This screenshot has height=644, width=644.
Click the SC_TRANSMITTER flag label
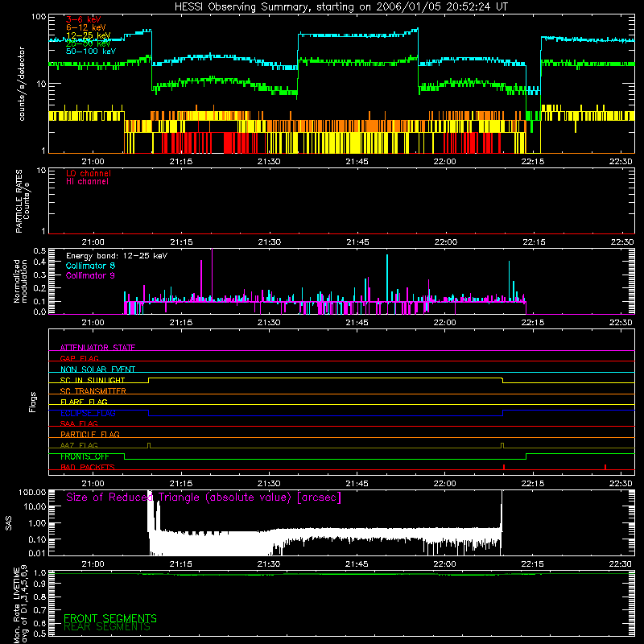pyautogui.click(x=93, y=390)
